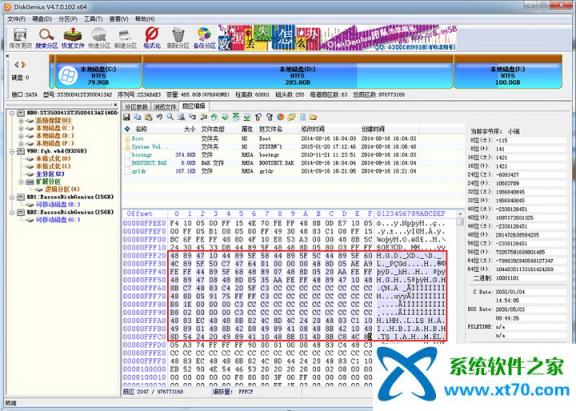576x411 pixels.
Task: Click the 搜索分区 search partition magnifier icon
Action: (x=47, y=38)
